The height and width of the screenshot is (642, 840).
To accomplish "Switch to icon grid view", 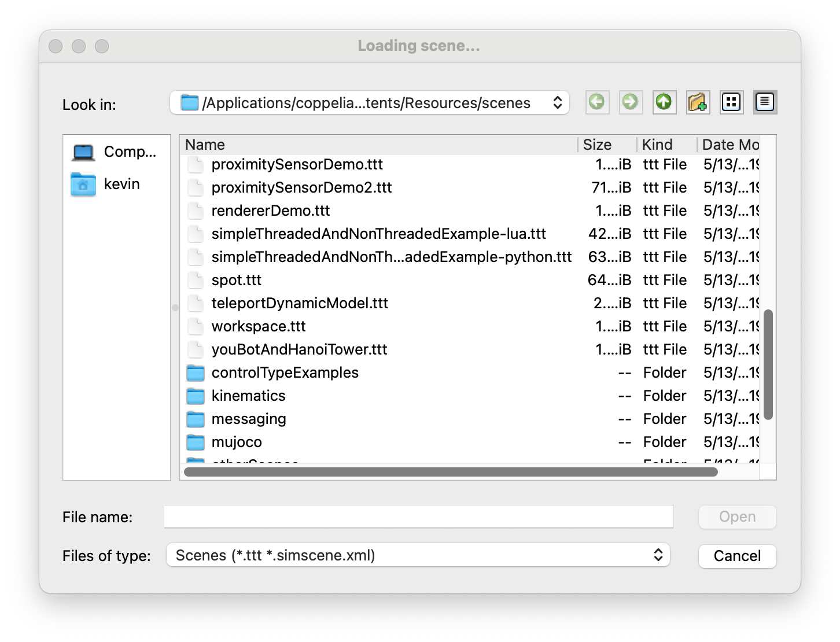I will click(x=731, y=103).
